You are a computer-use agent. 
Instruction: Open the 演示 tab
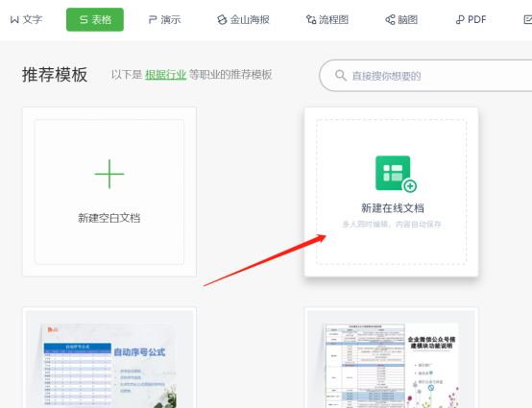click(x=164, y=19)
